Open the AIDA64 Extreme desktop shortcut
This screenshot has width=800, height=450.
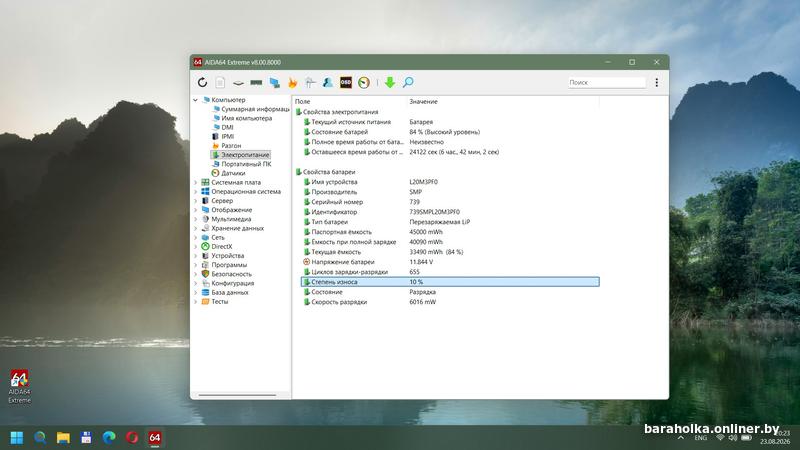point(19,387)
